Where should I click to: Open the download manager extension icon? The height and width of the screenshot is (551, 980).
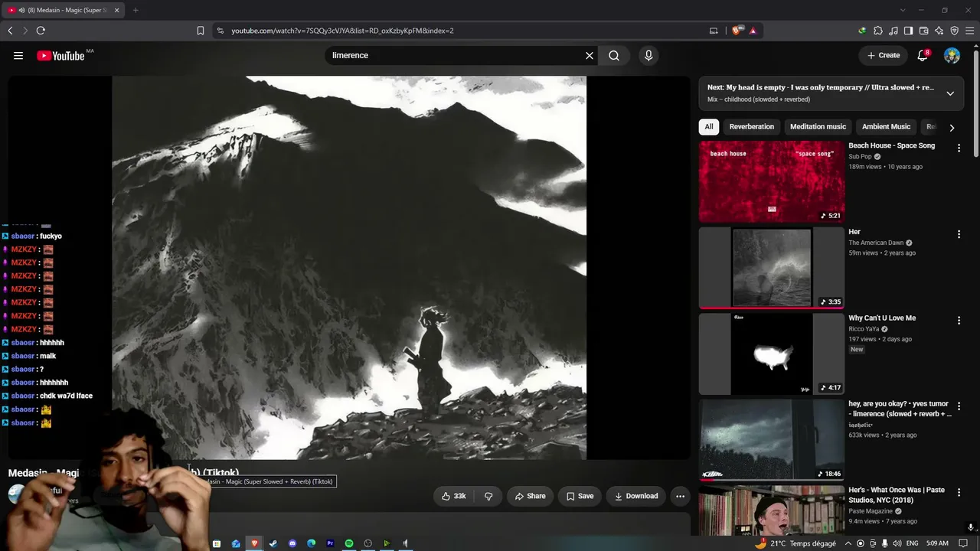tap(862, 31)
